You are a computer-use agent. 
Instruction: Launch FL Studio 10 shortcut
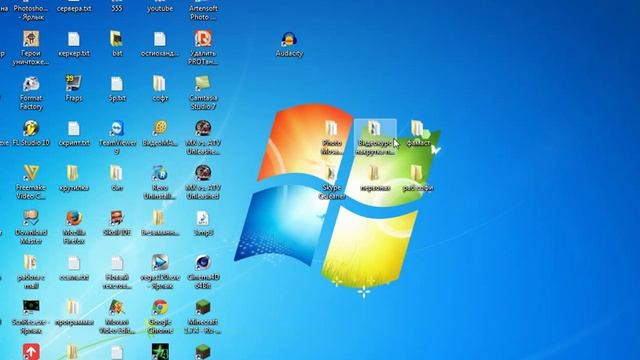31,128
